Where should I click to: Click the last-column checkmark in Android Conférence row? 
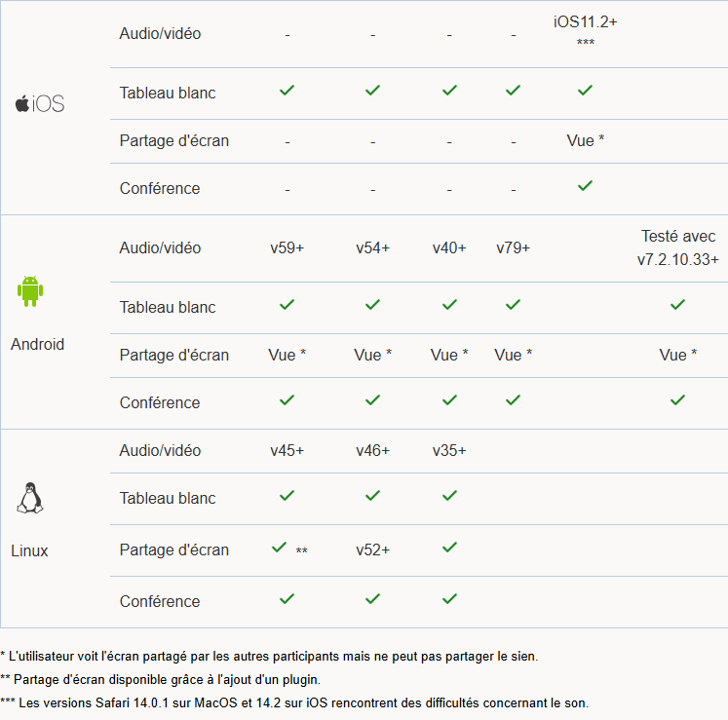coord(678,399)
